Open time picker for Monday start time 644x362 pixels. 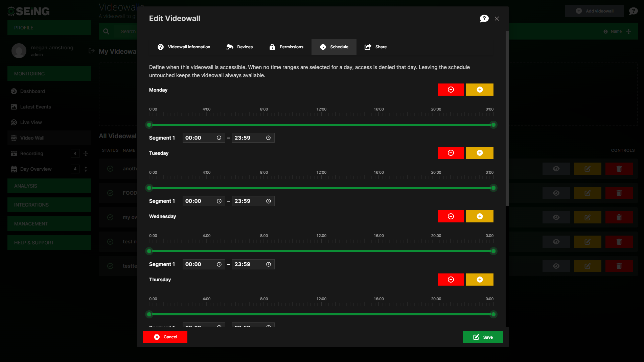click(219, 138)
